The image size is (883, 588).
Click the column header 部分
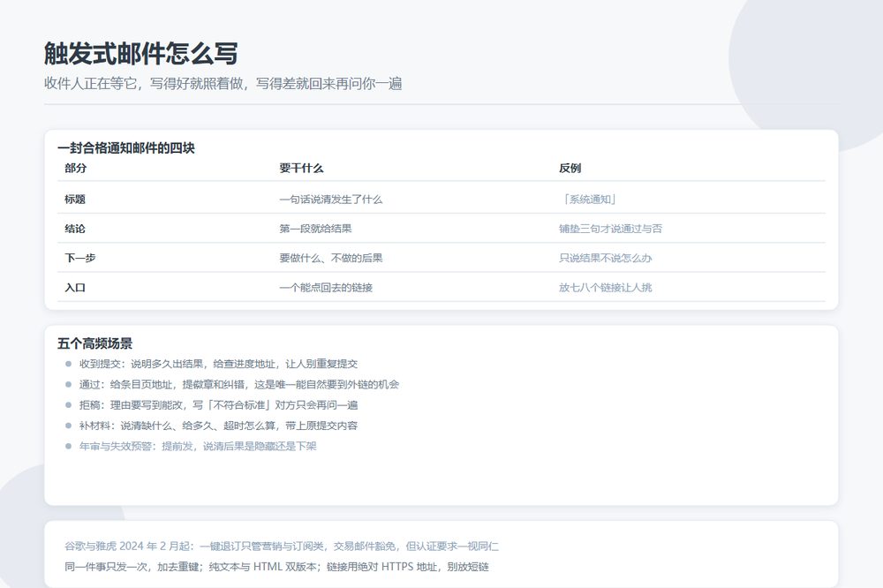click(75, 168)
